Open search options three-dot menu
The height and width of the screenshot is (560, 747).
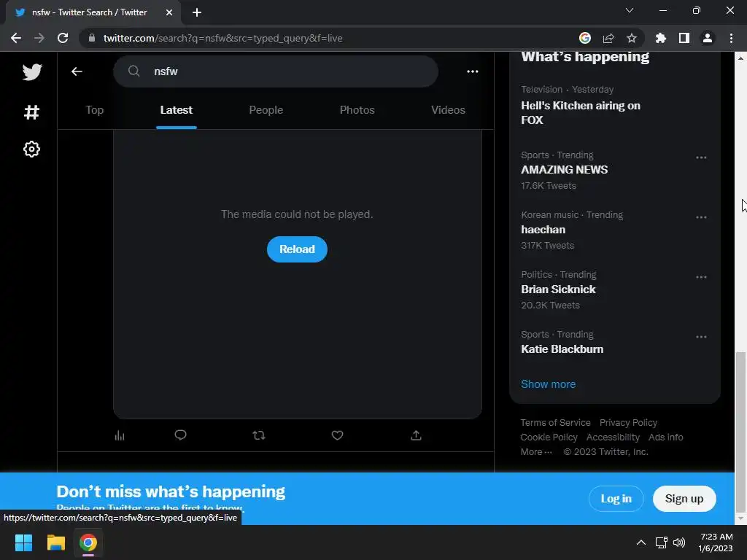[x=472, y=71]
